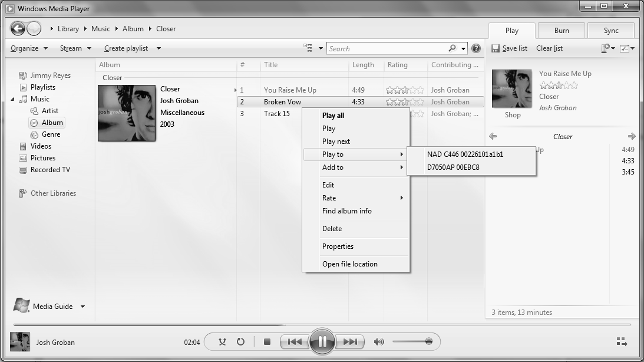This screenshot has height=362, width=644.
Task: Open the Help question mark icon
Action: coord(476,48)
